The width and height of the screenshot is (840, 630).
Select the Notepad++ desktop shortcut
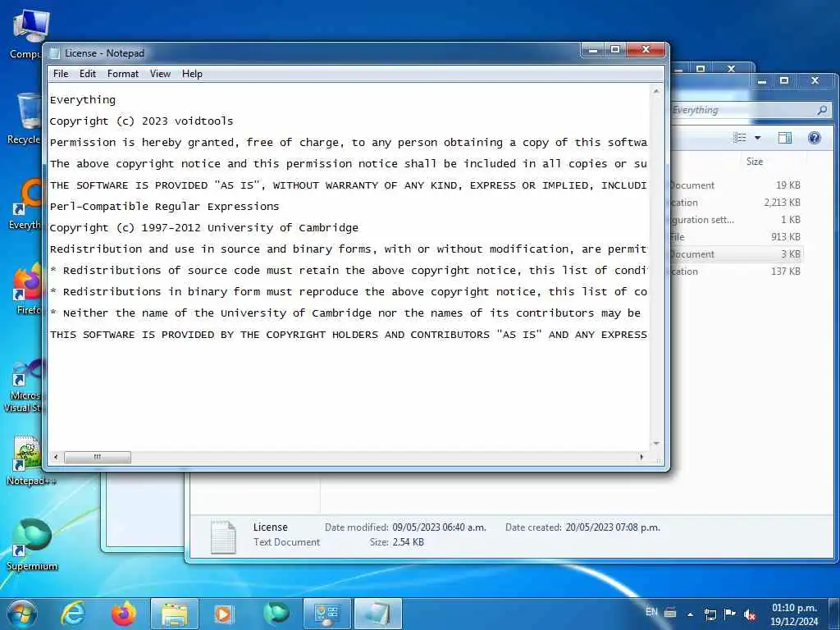click(x=30, y=460)
